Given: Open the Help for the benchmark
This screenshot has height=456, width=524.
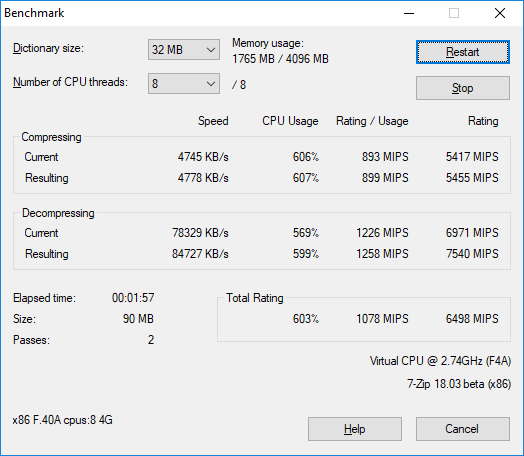Looking at the screenshot, I should pos(355,429).
